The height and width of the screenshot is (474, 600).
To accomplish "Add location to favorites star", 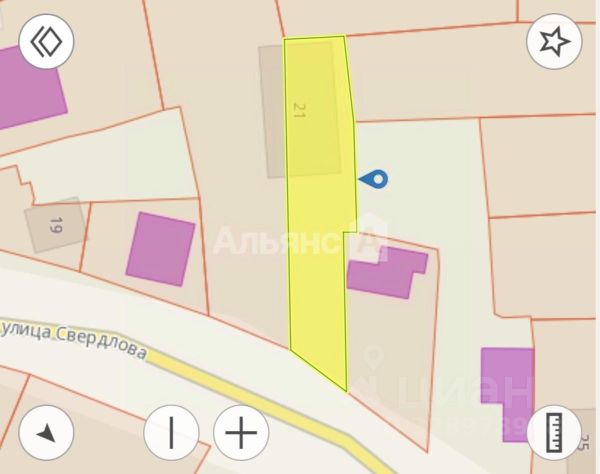I will pos(554,41).
